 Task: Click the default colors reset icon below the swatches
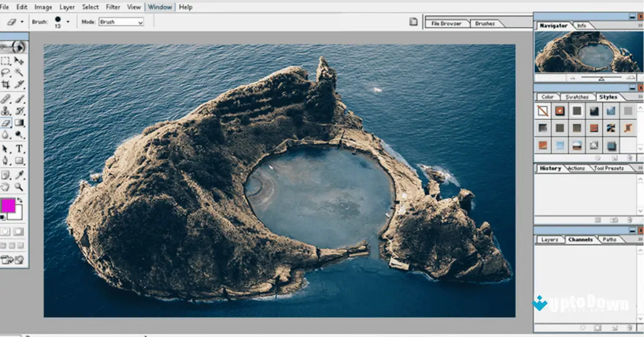click(x=4, y=218)
